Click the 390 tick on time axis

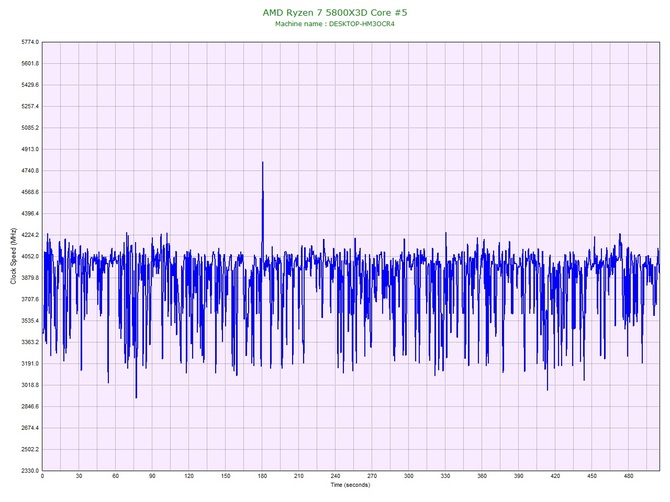(519, 476)
